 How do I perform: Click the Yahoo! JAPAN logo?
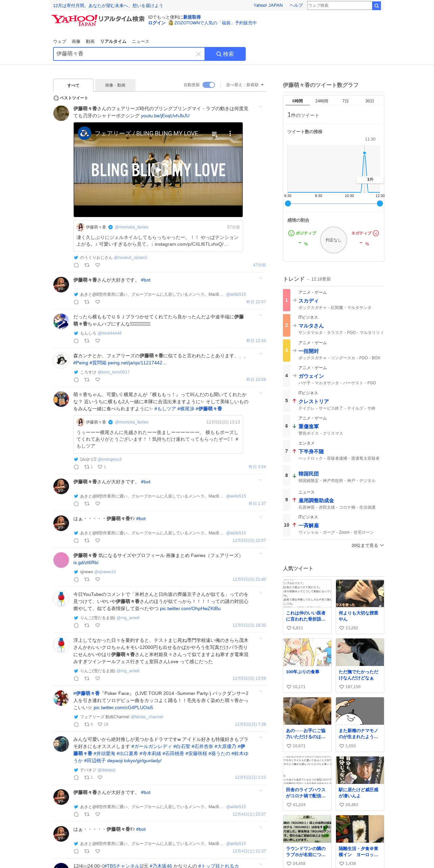pyautogui.click(x=74, y=20)
